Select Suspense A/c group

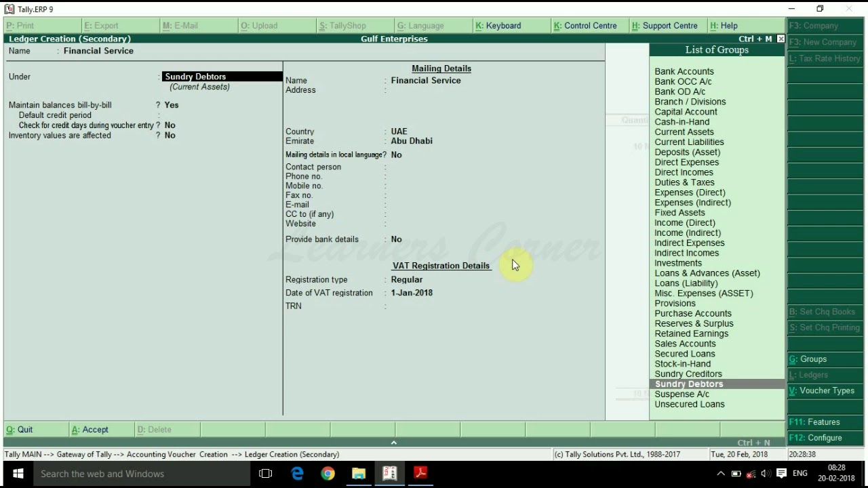[x=682, y=394]
